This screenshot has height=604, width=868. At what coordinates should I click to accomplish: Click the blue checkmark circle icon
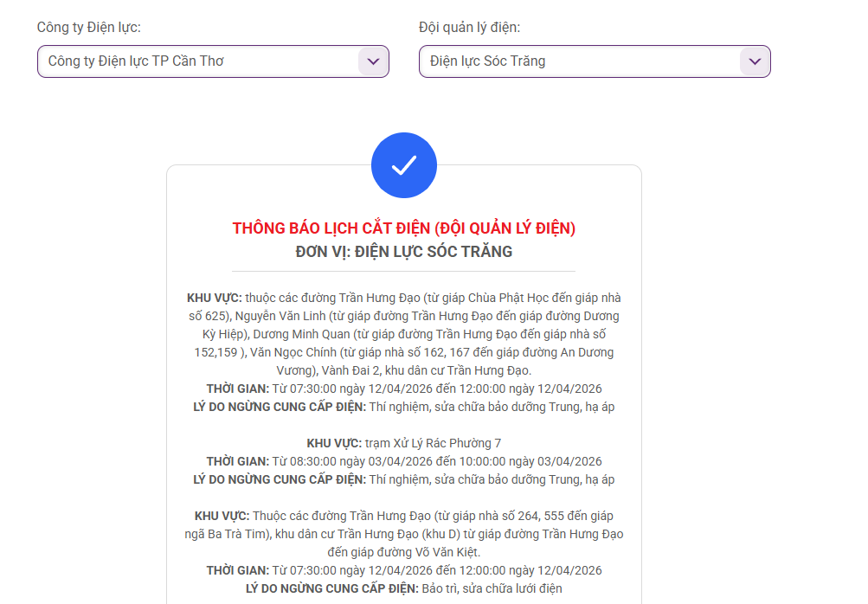[403, 165]
